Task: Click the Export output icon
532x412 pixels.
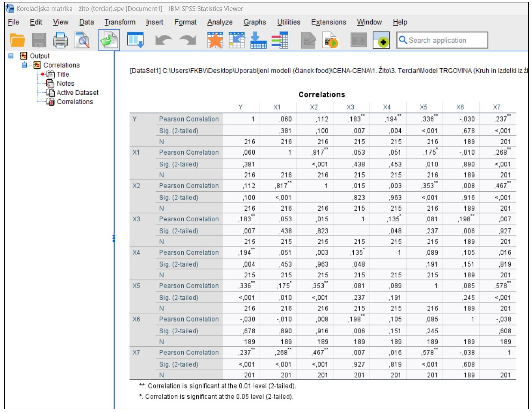Action: click(109, 40)
